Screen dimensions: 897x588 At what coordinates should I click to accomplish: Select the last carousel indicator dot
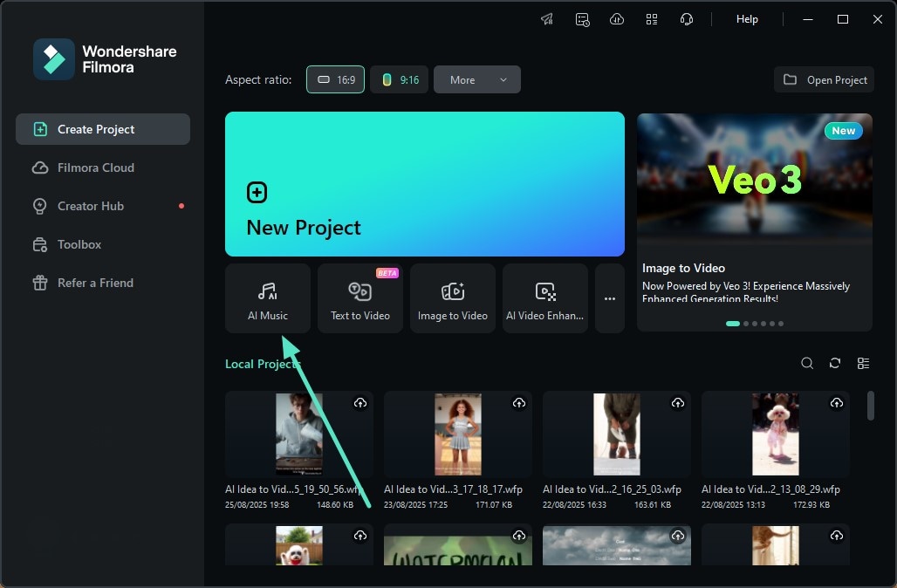781,324
